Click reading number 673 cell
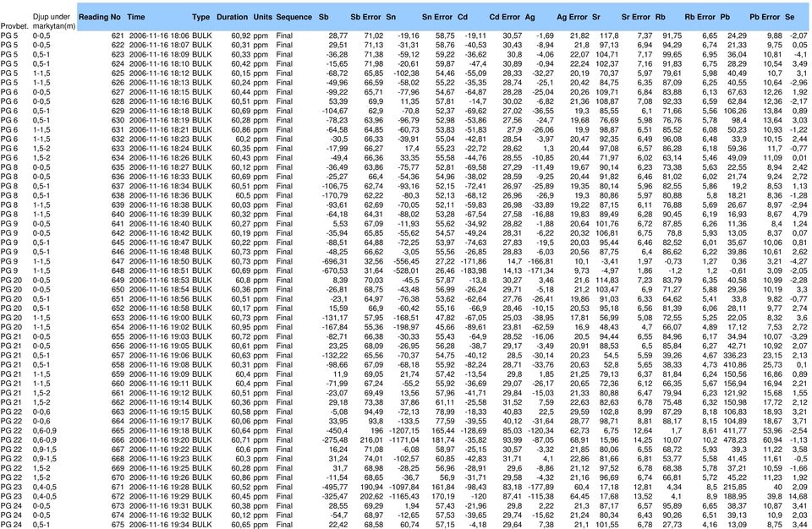The width and height of the screenshot is (812, 529). (118, 505)
